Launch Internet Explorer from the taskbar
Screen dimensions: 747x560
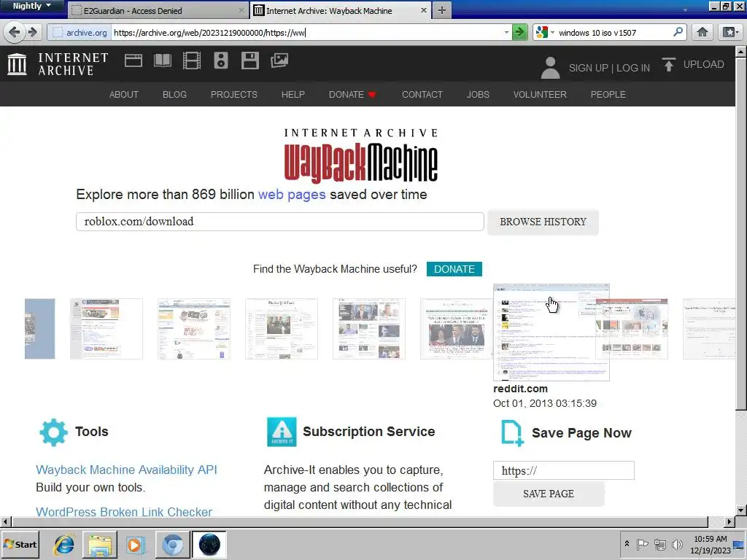pos(64,545)
